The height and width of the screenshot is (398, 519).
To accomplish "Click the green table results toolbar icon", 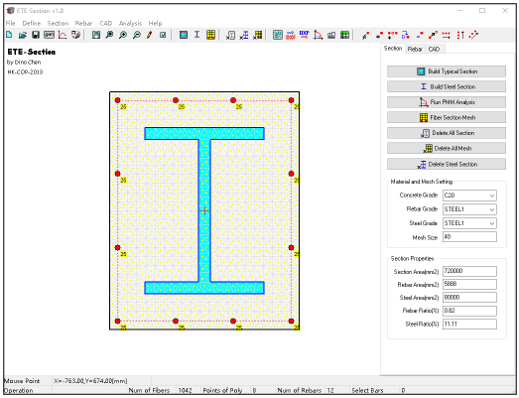I will pyautogui.click(x=344, y=35).
